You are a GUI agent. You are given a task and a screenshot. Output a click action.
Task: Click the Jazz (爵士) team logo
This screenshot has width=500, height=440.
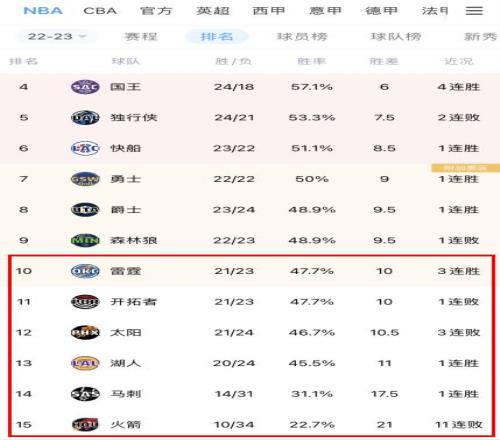click(85, 210)
